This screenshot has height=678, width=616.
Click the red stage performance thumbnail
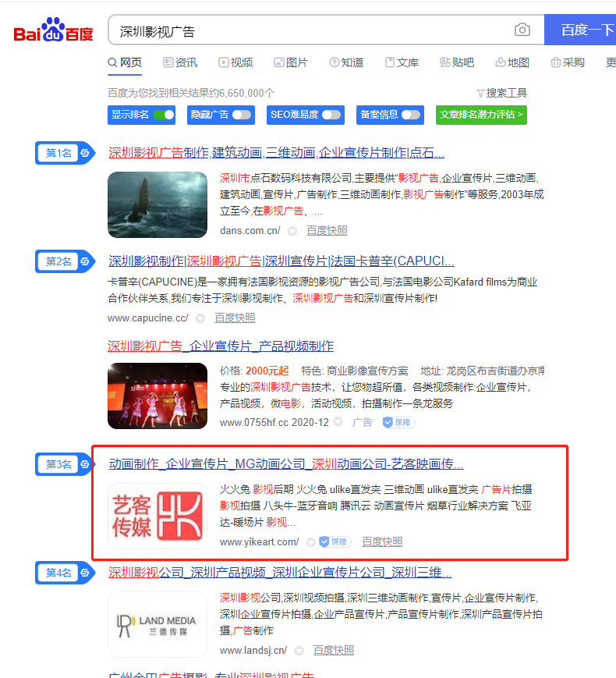click(x=158, y=396)
